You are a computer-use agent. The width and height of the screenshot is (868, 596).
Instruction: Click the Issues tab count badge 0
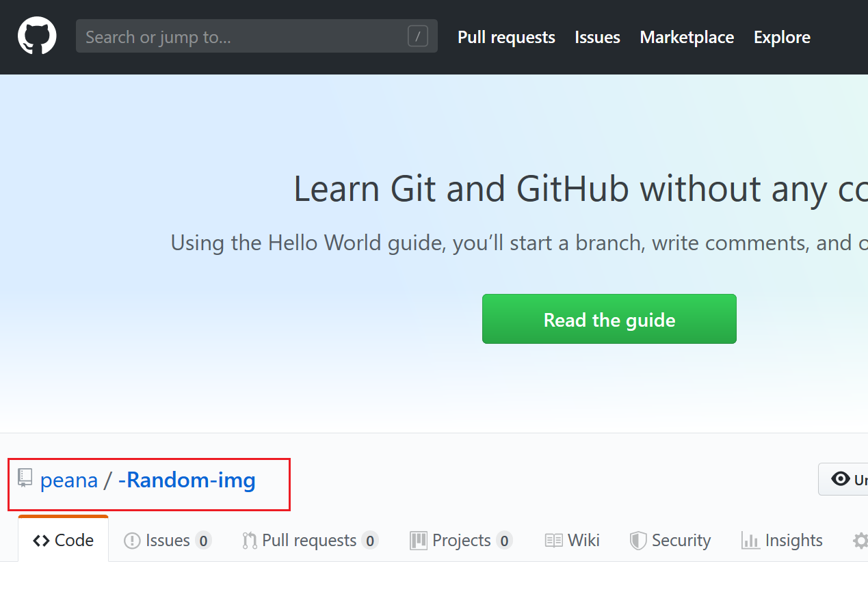[203, 541]
